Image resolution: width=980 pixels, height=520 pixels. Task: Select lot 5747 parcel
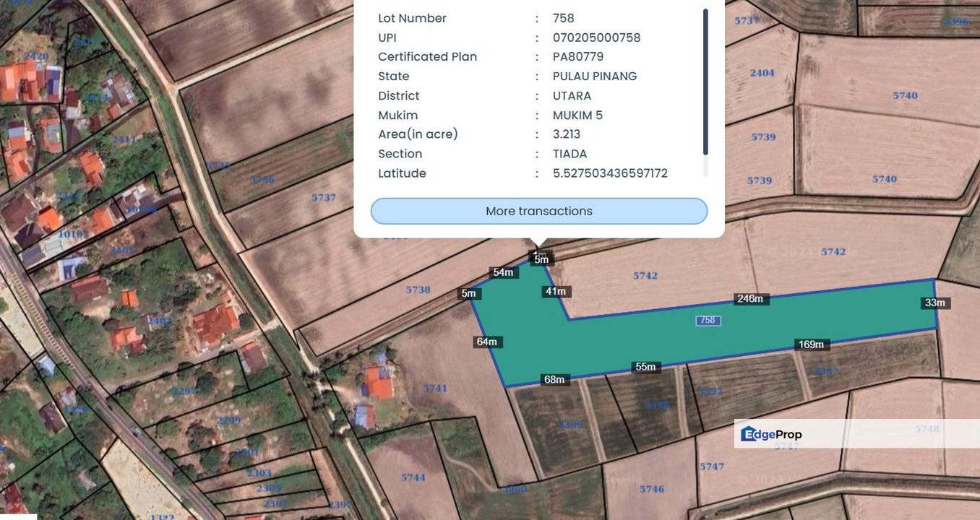point(712,467)
